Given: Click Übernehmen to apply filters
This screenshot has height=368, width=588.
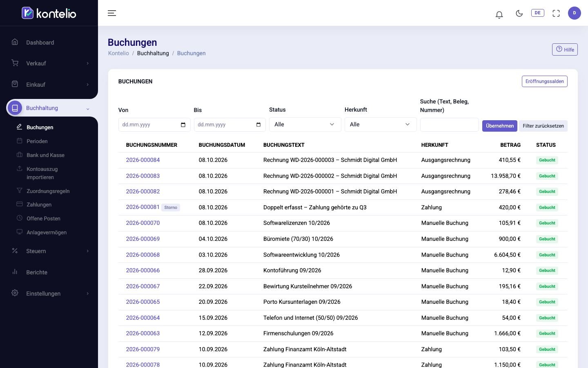Looking at the screenshot, I should [500, 126].
